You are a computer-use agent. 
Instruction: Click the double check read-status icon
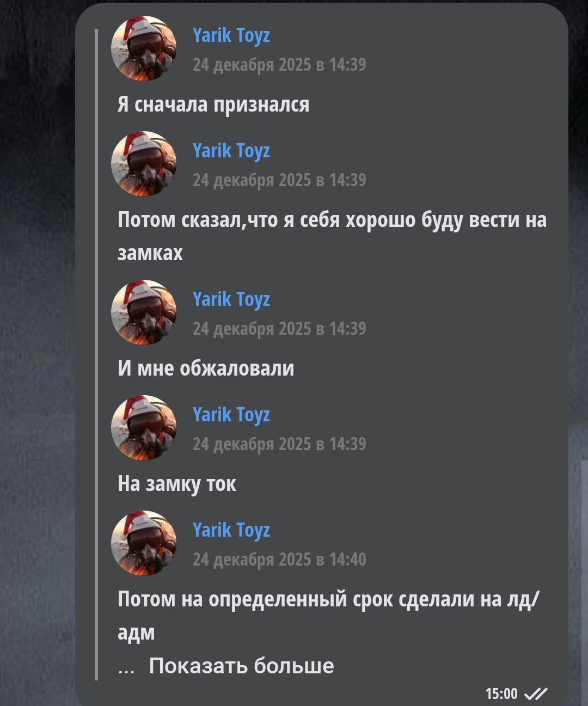(536, 693)
